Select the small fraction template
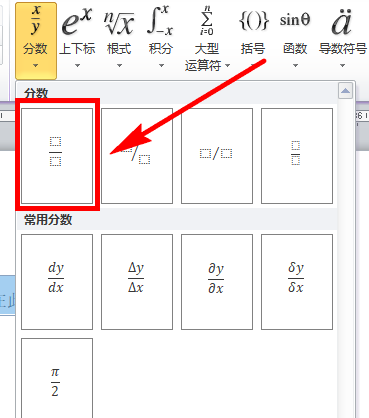Viewport: 369px width, 418px height. 297,156
